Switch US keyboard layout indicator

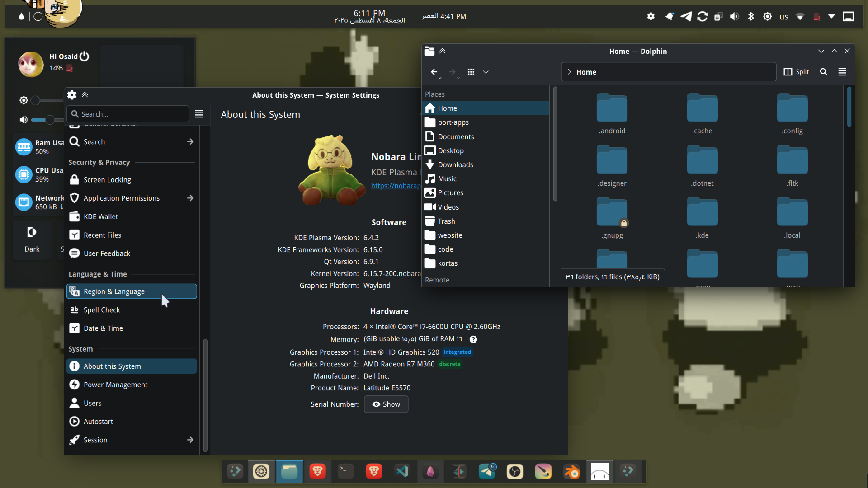tap(784, 17)
